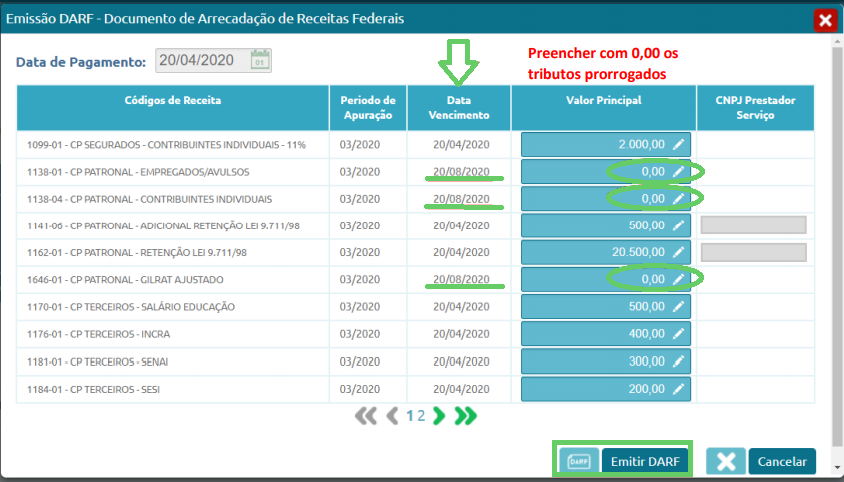Click CNPJ Prestador field for 1162-01 row
The image size is (844, 482).
tap(754, 252)
